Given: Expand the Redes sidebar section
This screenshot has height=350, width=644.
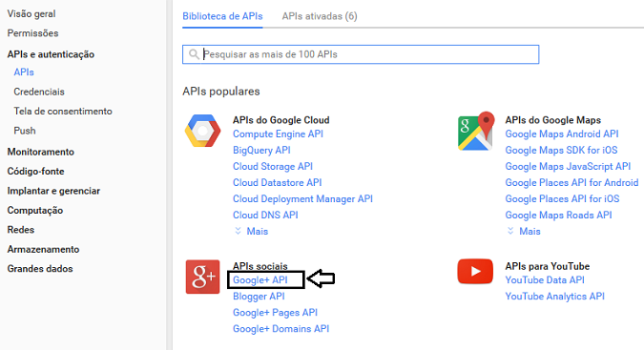Looking at the screenshot, I should click(x=21, y=230).
